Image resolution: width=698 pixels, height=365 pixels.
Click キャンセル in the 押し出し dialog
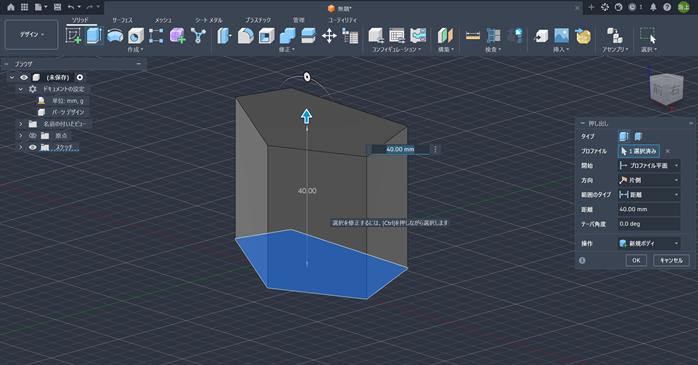[x=671, y=260]
